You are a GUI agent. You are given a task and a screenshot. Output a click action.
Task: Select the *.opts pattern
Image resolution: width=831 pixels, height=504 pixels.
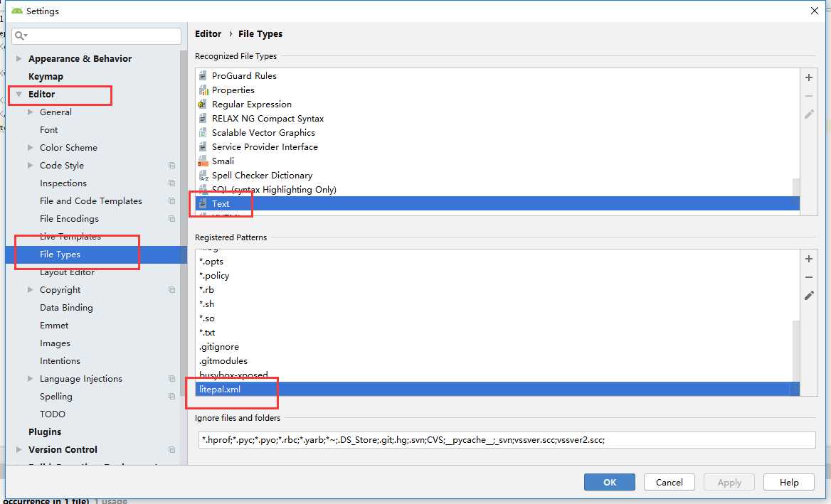[x=497, y=261]
